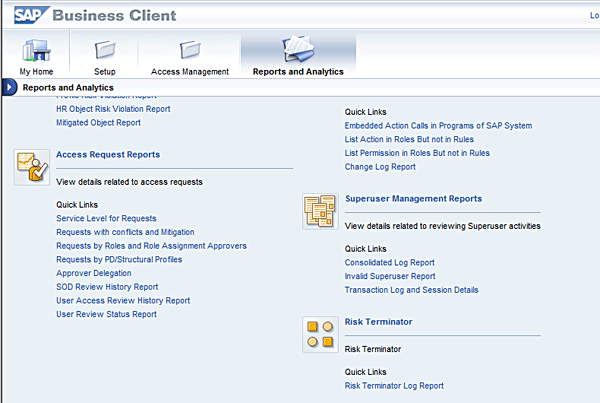
Task: Open Requests with conflicts and Mitigation
Action: [x=125, y=232]
